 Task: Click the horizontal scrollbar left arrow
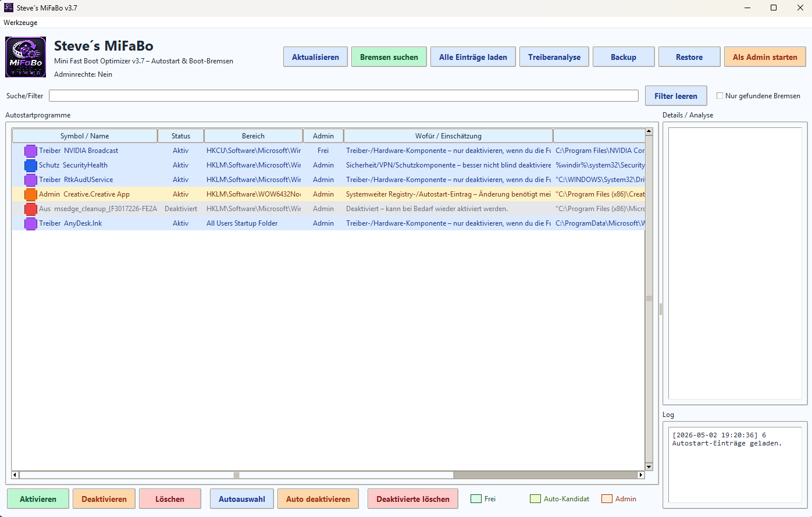(x=15, y=475)
